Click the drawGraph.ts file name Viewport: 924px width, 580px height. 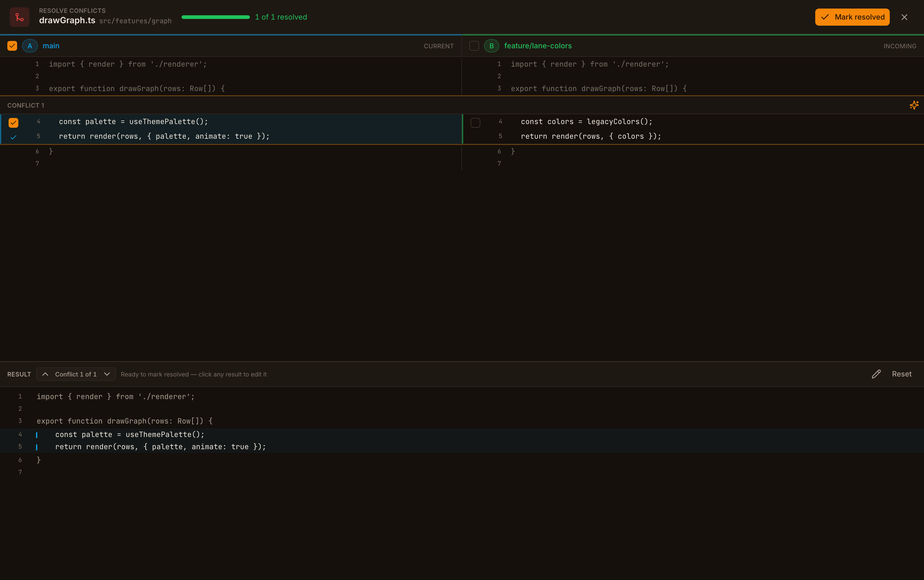point(67,20)
